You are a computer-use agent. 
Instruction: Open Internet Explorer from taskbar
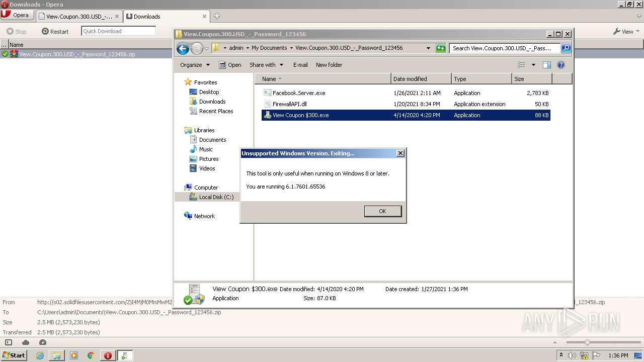pyautogui.click(x=40, y=355)
